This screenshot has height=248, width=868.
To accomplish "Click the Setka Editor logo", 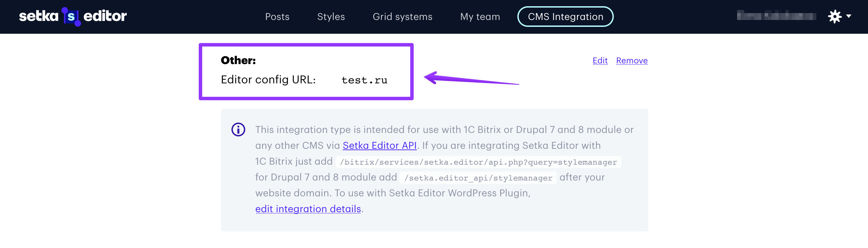I will [x=73, y=16].
